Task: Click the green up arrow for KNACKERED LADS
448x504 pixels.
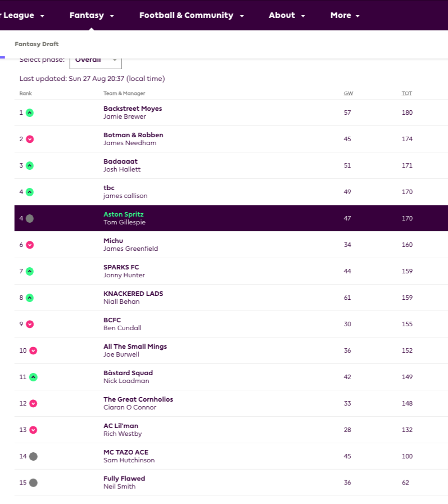Action: pos(30,298)
